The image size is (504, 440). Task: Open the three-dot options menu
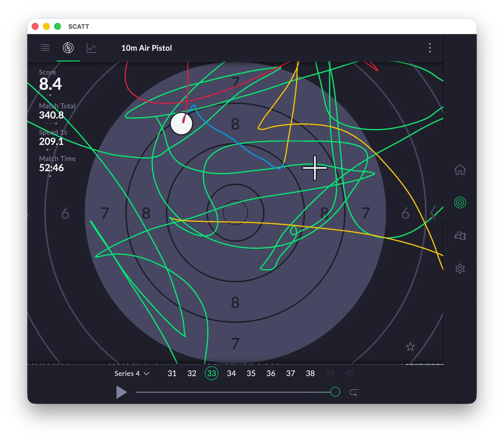[430, 48]
